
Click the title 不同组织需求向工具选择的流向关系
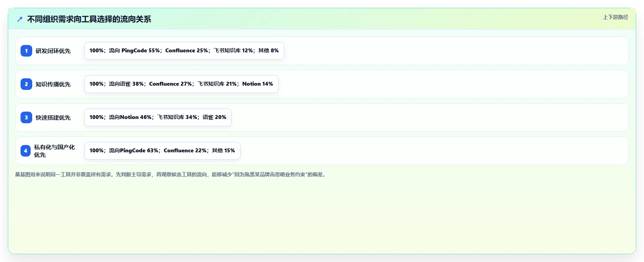(89, 19)
